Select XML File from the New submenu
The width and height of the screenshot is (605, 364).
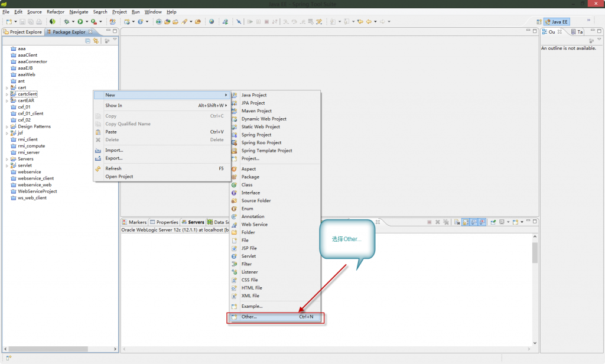coord(275,295)
